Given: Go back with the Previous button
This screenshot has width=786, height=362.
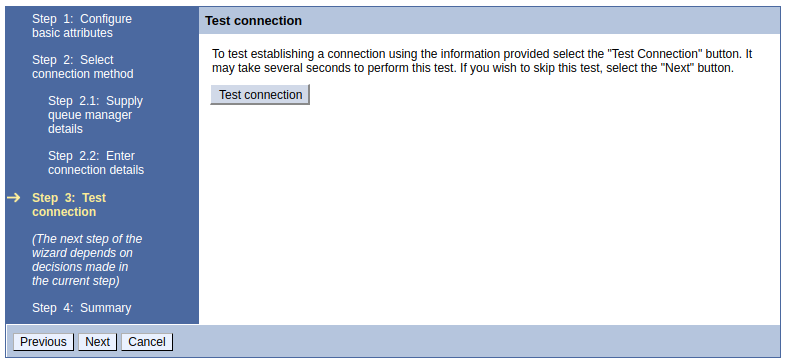Looking at the screenshot, I should coord(43,342).
